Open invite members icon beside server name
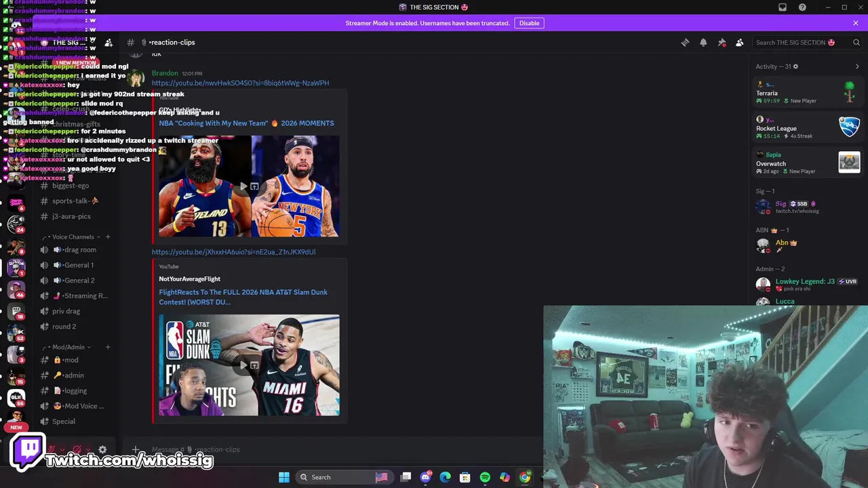868x488 pixels. (x=108, y=42)
